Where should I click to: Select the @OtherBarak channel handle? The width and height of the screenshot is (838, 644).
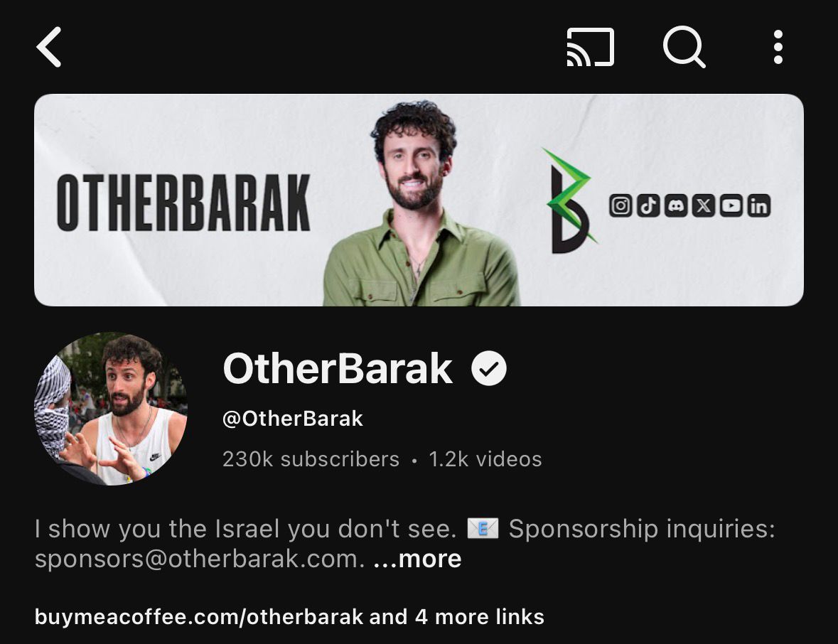point(292,419)
